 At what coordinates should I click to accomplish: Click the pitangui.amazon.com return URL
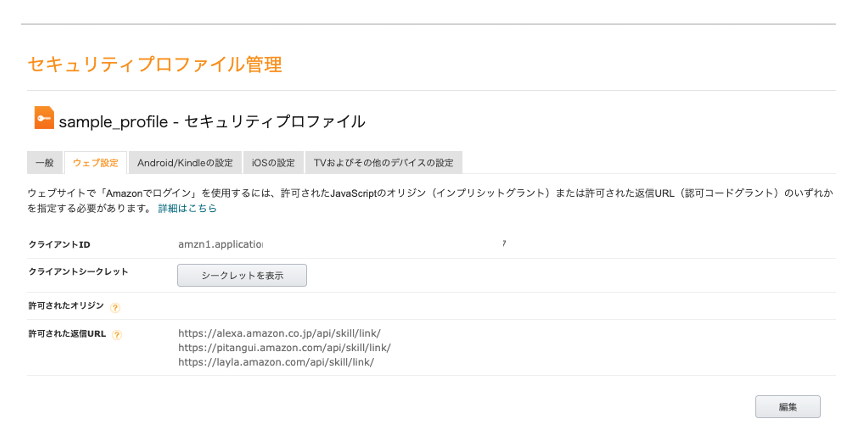(x=284, y=348)
